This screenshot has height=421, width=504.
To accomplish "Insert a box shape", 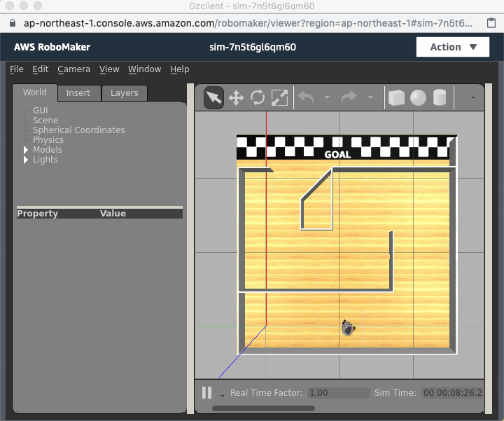I will pyautogui.click(x=396, y=98).
